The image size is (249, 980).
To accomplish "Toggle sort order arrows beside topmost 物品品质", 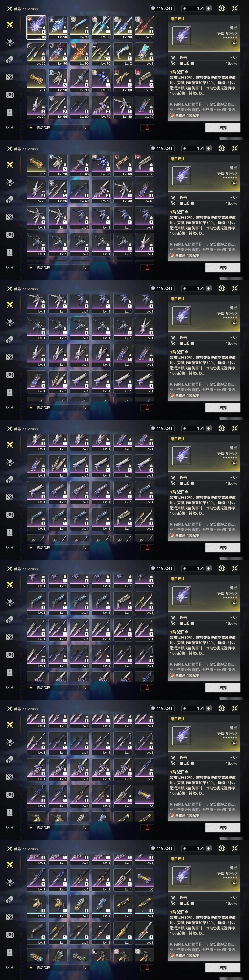I will click(84, 128).
